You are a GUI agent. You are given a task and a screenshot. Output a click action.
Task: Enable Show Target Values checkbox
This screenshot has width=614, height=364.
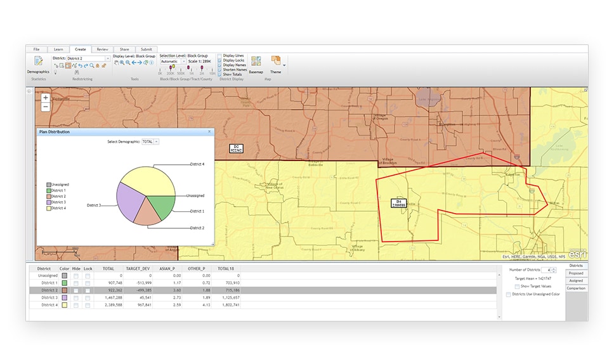pyautogui.click(x=518, y=287)
